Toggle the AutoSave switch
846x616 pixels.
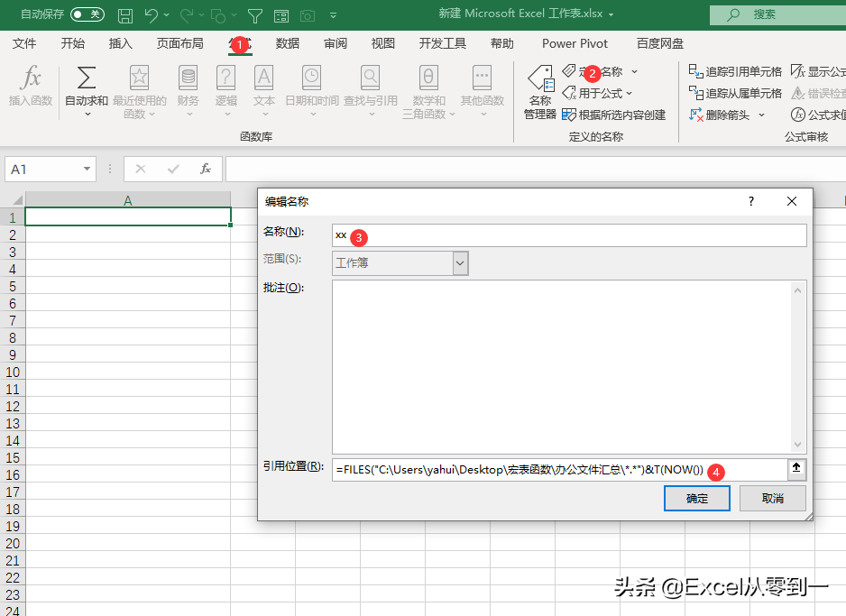point(87,14)
